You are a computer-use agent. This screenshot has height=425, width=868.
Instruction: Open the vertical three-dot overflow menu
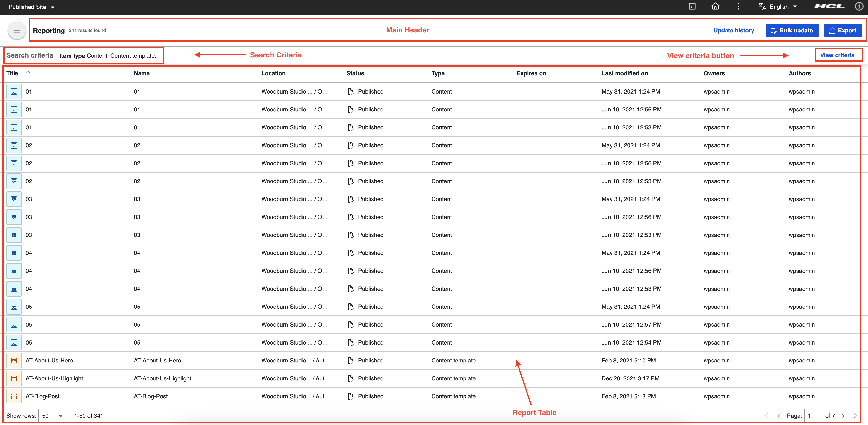[x=738, y=7]
